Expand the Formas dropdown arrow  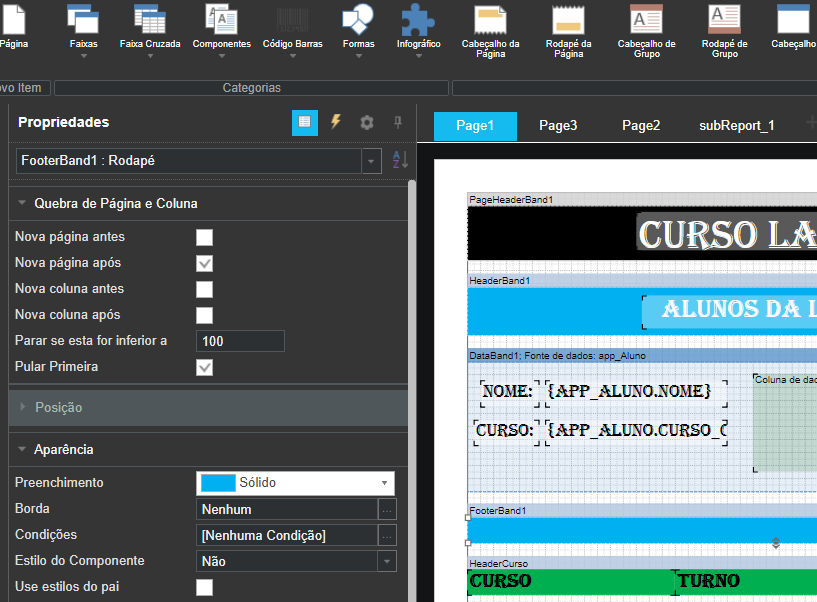point(358,56)
